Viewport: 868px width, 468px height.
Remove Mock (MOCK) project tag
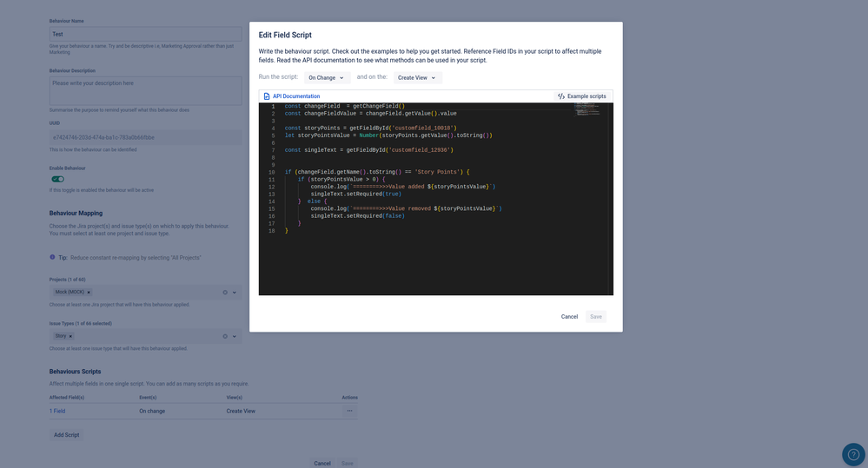pyautogui.click(x=89, y=292)
